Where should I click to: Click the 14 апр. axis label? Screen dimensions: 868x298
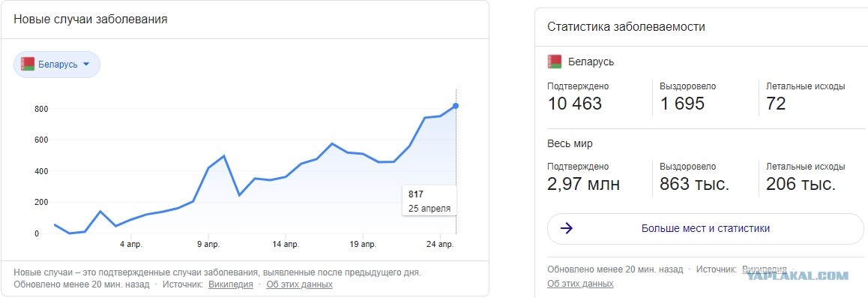pos(286,244)
